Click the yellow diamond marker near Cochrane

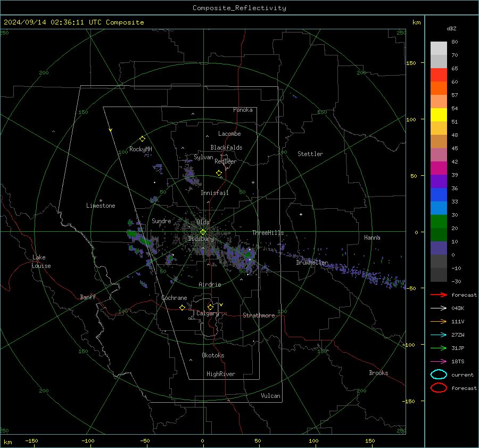coord(182,307)
